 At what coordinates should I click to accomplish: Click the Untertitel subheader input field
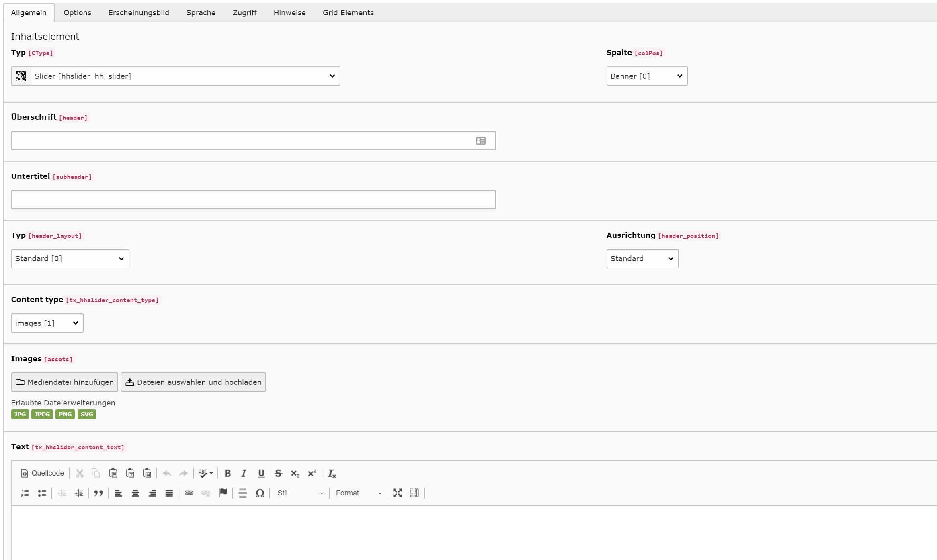click(x=253, y=199)
